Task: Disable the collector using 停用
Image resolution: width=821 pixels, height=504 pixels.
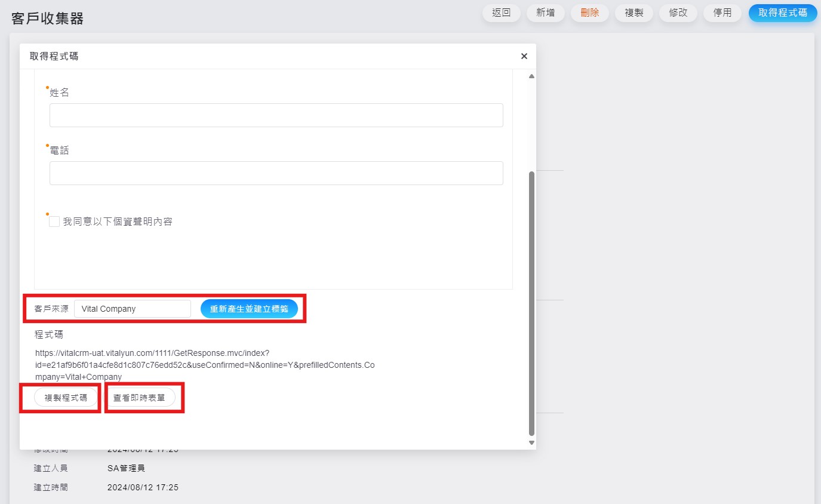Action: click(722, 13)
